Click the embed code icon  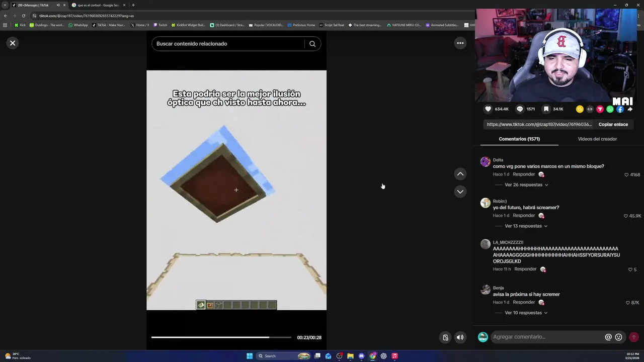pyautogui.click(x=590, y=109)
